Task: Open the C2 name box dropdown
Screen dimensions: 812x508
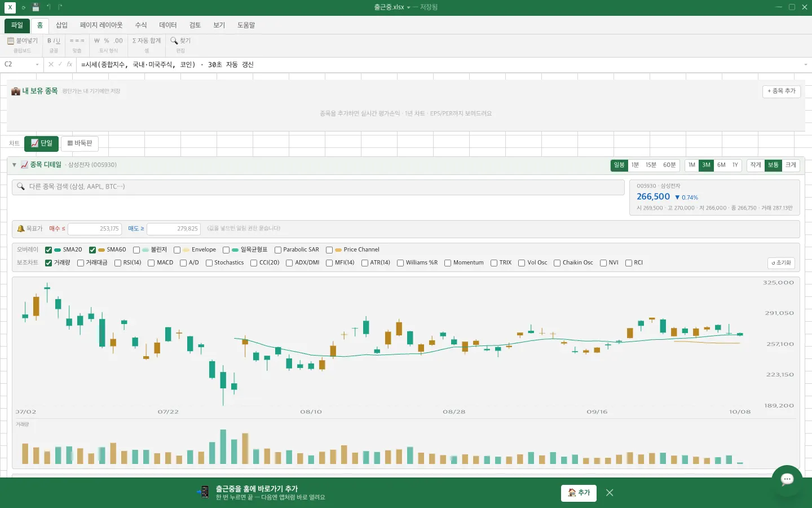Action: [x=37, y=64]
